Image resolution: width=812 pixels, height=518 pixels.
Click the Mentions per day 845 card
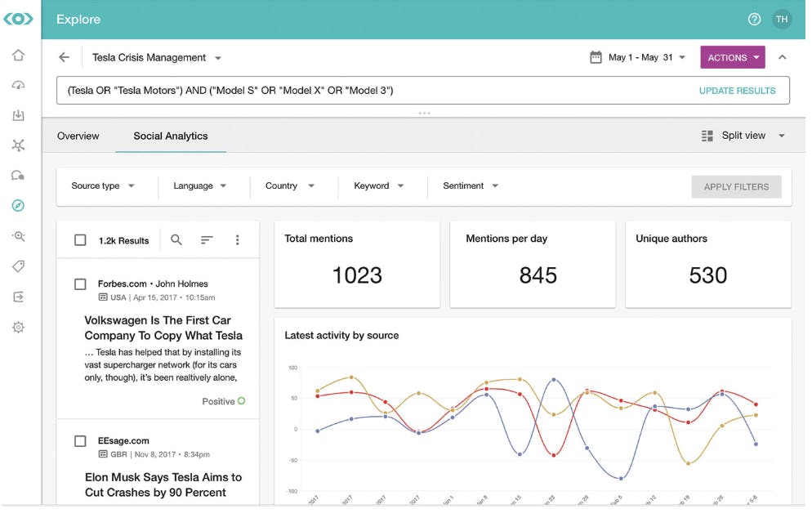coord(533,264)
